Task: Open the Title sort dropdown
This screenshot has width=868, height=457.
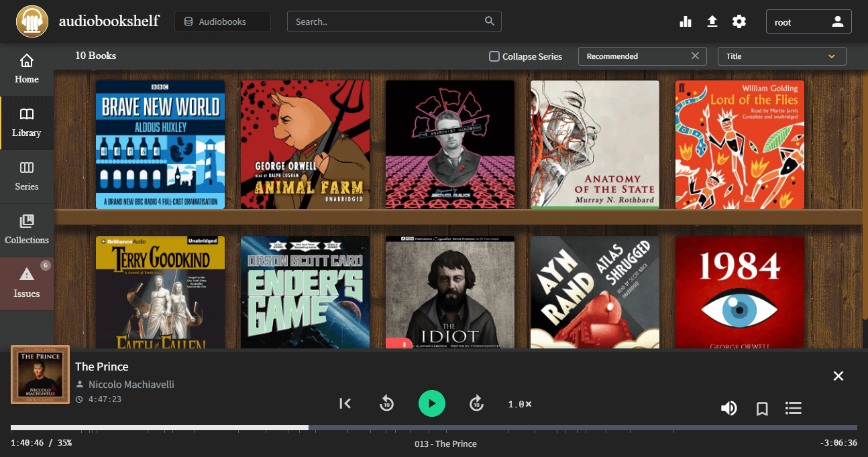Action: click(x=781, y=56)
